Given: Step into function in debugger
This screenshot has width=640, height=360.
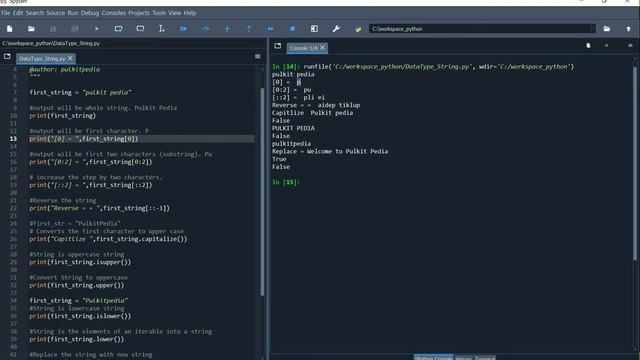Looking at the screenshot, I should [227, 29].
